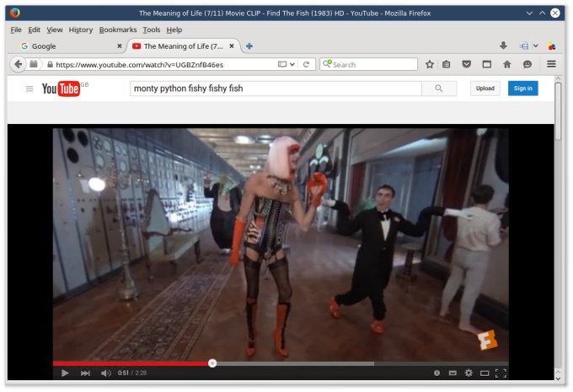Screen dimensions: 573x392
Task: Open the Help menu
Action: click(x=174, y=30)
